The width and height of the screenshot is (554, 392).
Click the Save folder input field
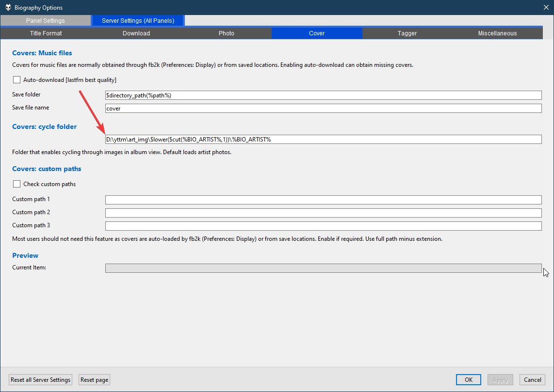click(323, 95)
